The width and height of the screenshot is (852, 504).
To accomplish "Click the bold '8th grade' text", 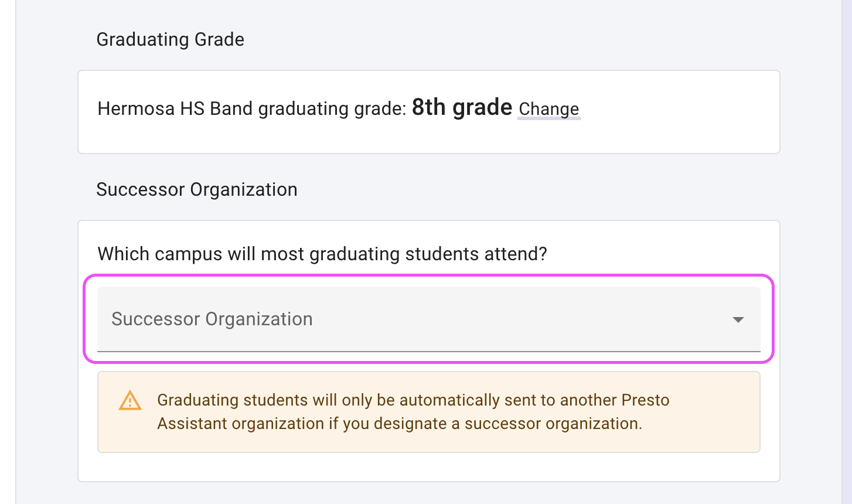I will point(462,108).
